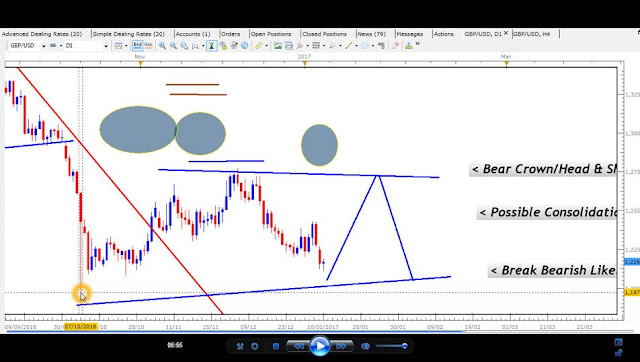
Task: Click the eraser tool icon
Action: (x=395, y=46)
